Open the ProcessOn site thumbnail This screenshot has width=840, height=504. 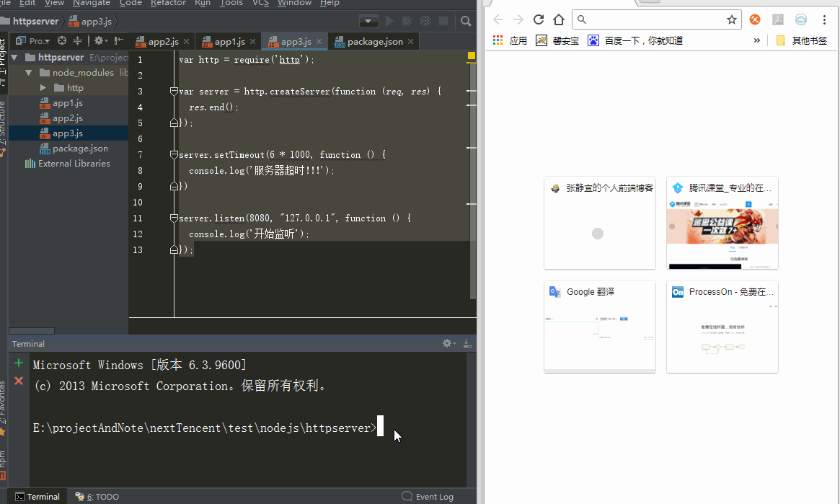pos(722,326)
